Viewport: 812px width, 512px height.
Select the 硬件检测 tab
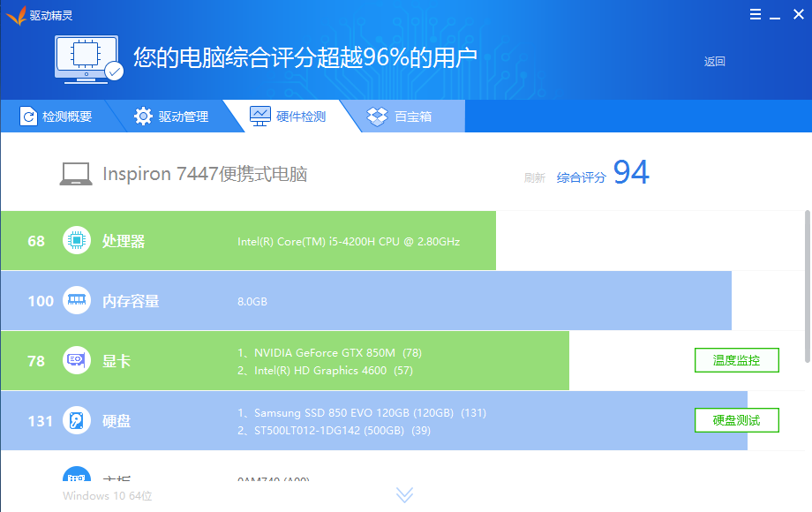pos(289,117)
